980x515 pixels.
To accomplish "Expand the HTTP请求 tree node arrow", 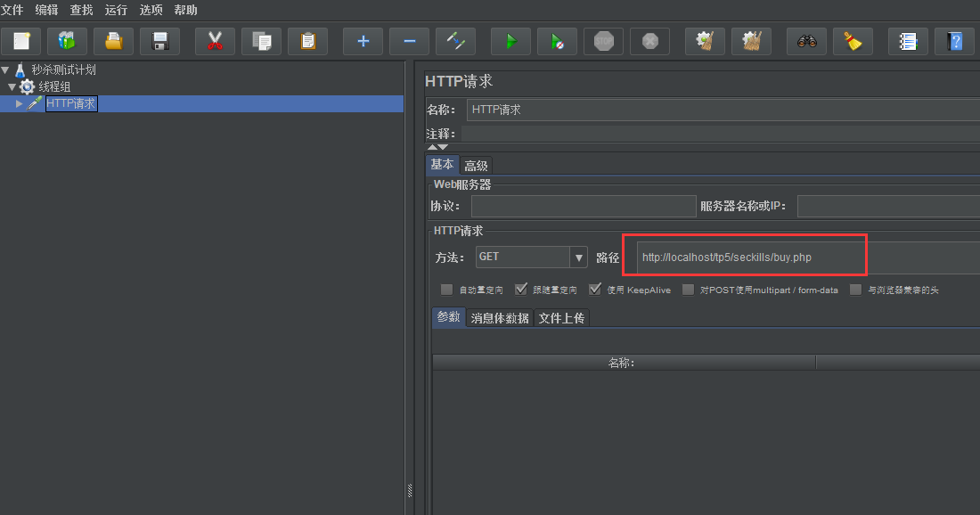I will 20,103.
